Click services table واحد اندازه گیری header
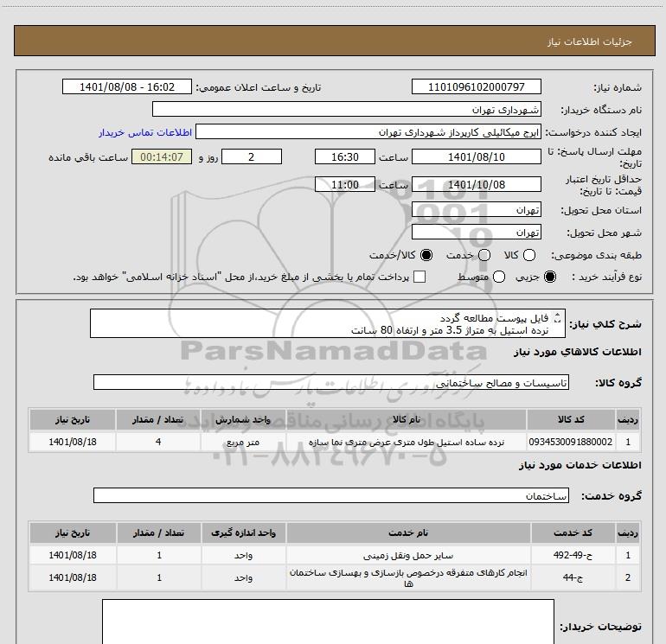666x644 pixels. [x=243, y=532]
